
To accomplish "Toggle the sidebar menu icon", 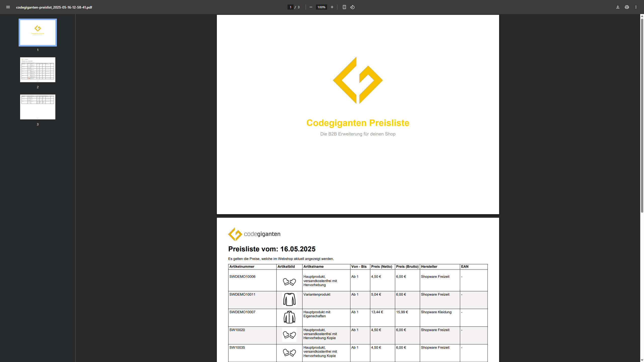I will point(8,7).
